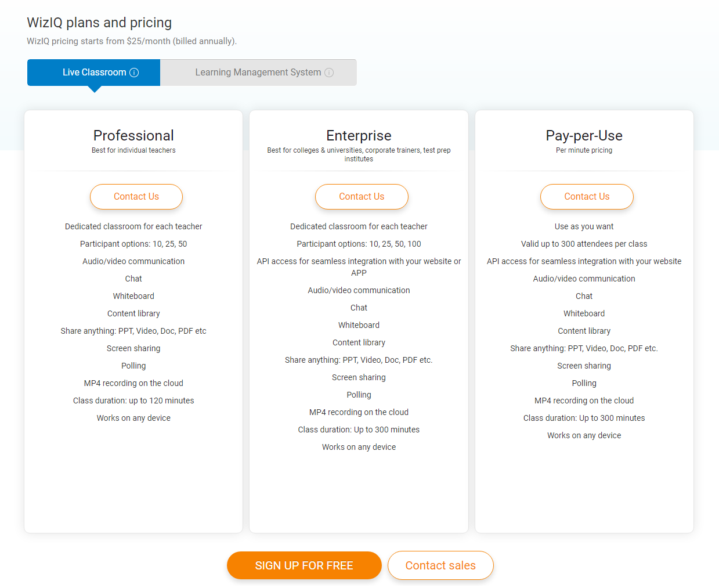The height and width of the screenshot is (588, 719).
Task: Click the Contact sales button
Action: (x=440, y=565)
